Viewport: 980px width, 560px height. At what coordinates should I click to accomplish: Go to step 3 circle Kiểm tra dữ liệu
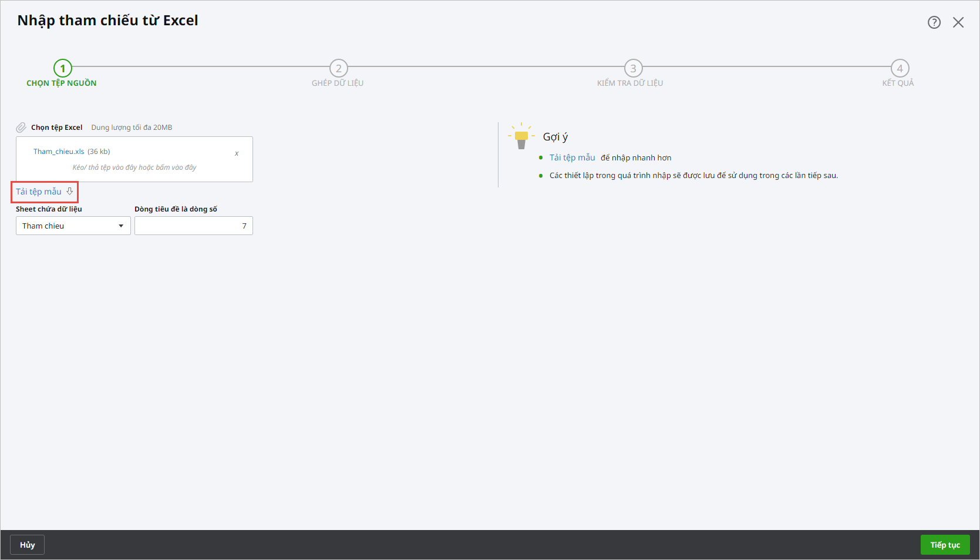pyautogui.click(x=633, y=68)
